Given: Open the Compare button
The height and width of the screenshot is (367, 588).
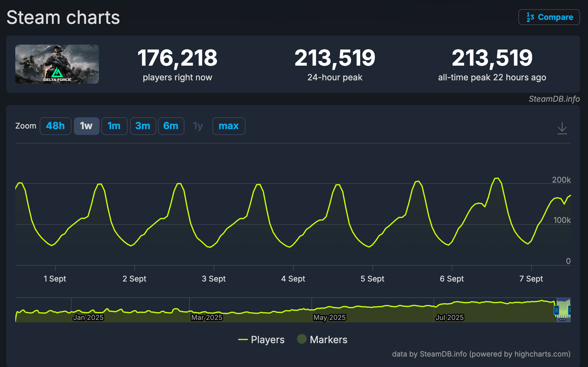Looking at the screenshot, I should 549,17.
